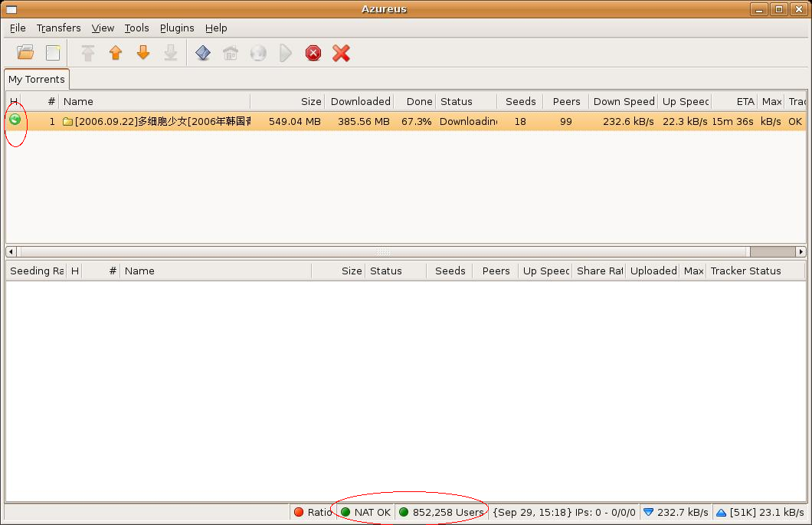Image resolution: width=812 pixels, height=525 pixels.
Task: Click the blue diamond details icon
Action: [x=203, y=52]
